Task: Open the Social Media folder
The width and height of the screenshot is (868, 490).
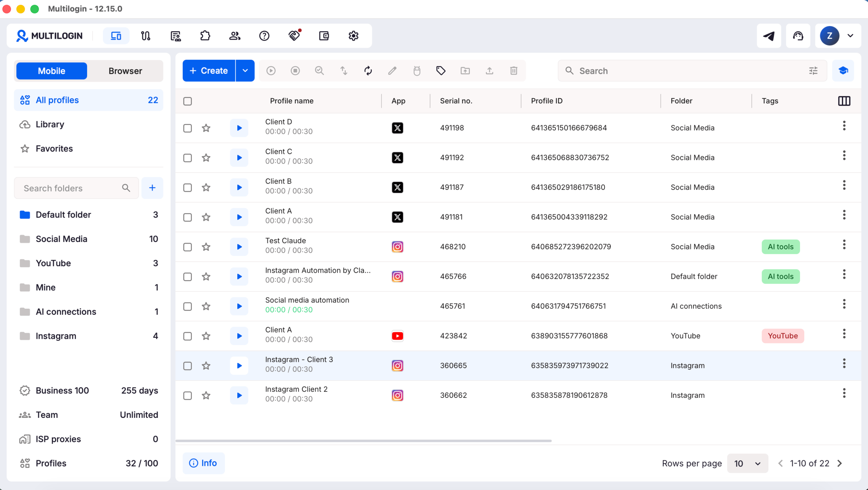Action: coord(88,239)
